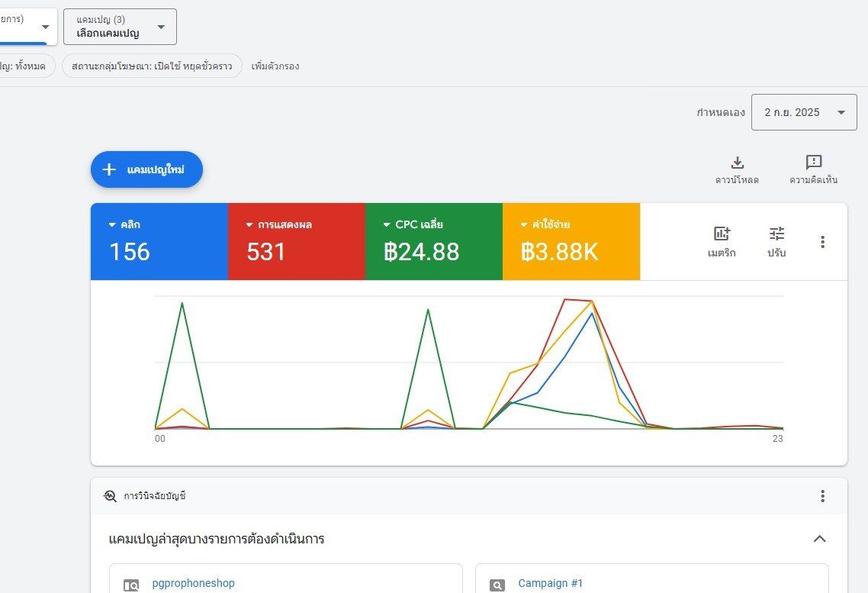Open the feedback icon (ความคิดเห็น)
The height and width of the screenshot is (593, 868).
813,163
